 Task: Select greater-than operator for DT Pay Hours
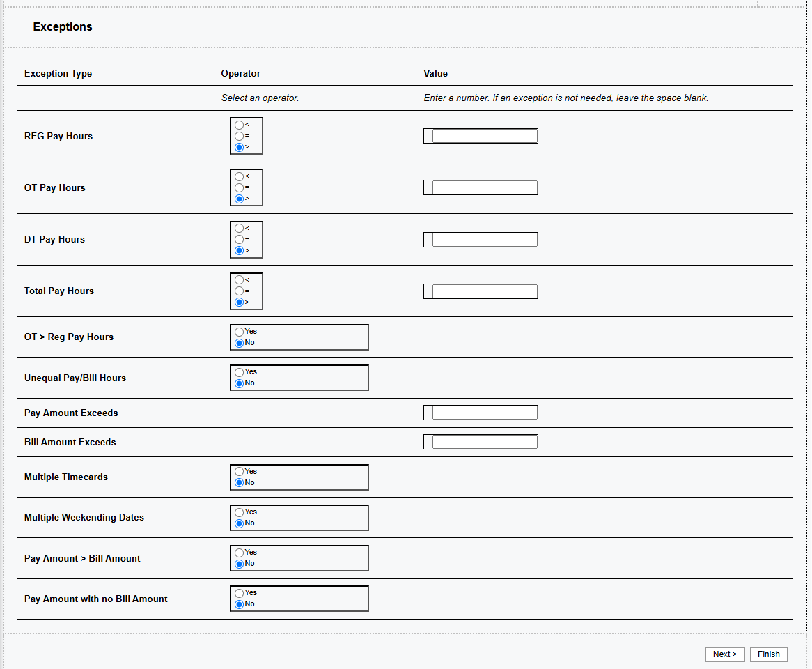[240, 251]
